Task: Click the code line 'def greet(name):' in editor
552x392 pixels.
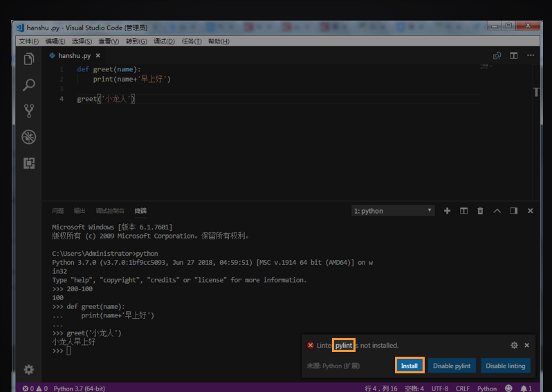Action: 109,69
